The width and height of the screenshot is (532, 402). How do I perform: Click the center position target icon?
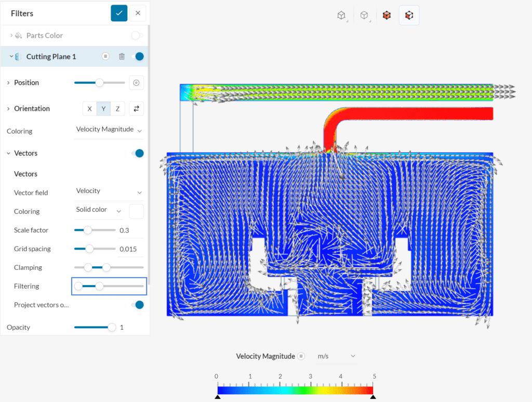136,83
